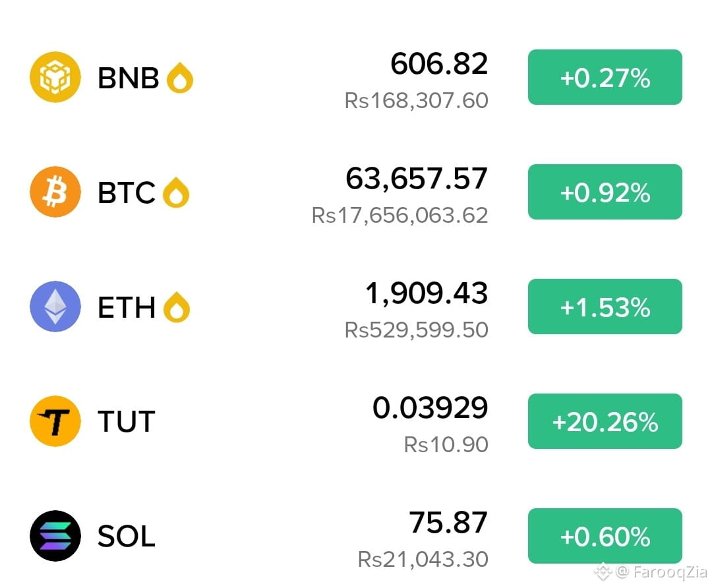
Task: Tap the +20.26% change badge for TUT
Action: click(x=605, y=421)
